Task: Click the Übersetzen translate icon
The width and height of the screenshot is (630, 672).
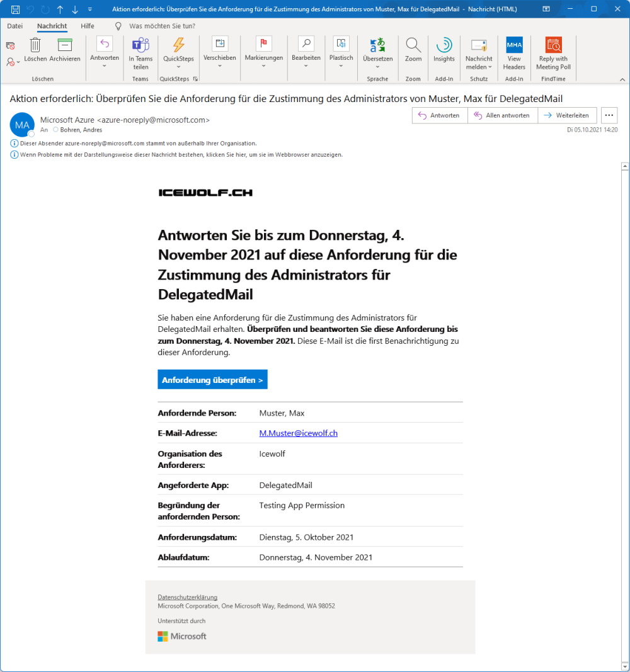Action: pos(377,45)
